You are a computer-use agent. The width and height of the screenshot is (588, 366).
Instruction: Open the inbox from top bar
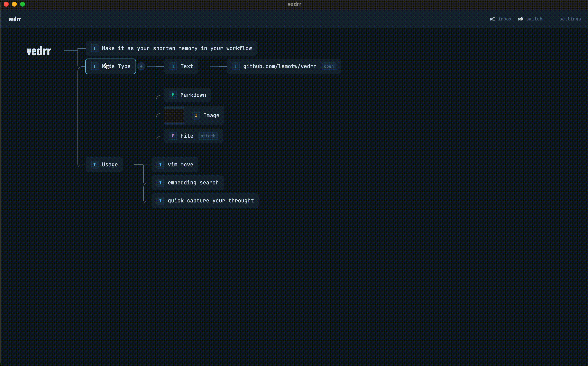click(505, 19)
